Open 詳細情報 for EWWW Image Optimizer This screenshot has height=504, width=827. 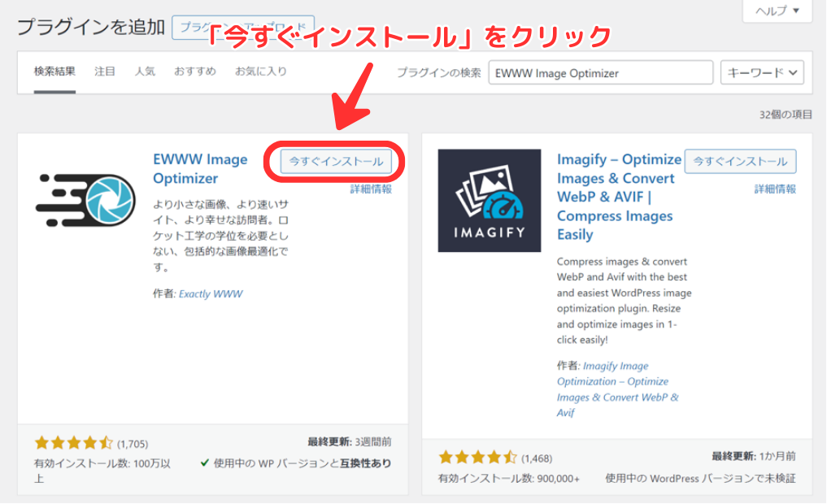(x=371, y=189)
